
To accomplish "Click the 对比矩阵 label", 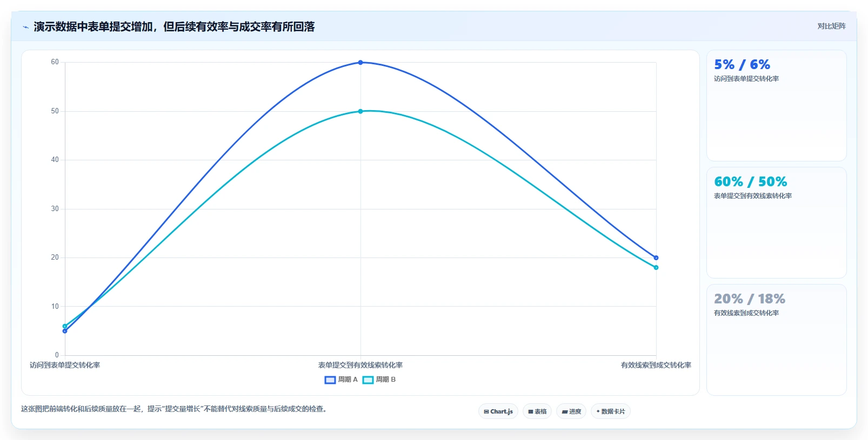I will pos(831,26).
